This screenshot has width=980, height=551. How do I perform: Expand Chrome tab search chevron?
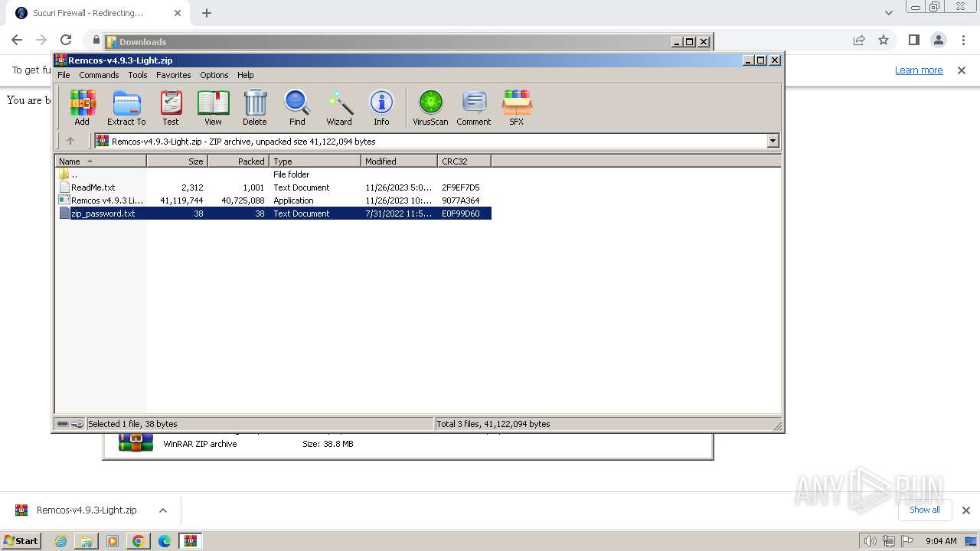click(888, 13)
